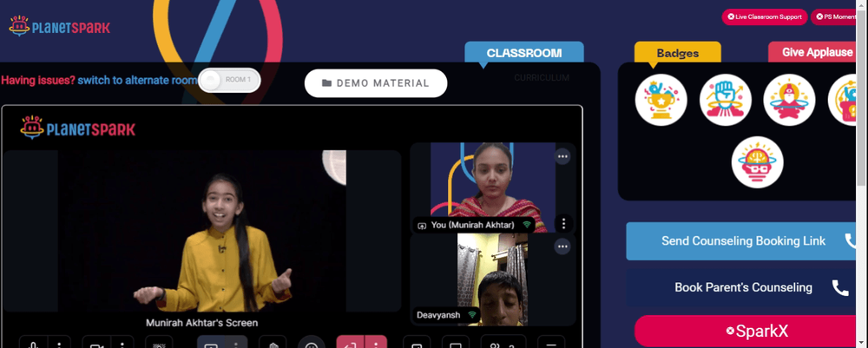
Task: Open options on Munirah Akhtar's video tile
Action: pos(562,156)
